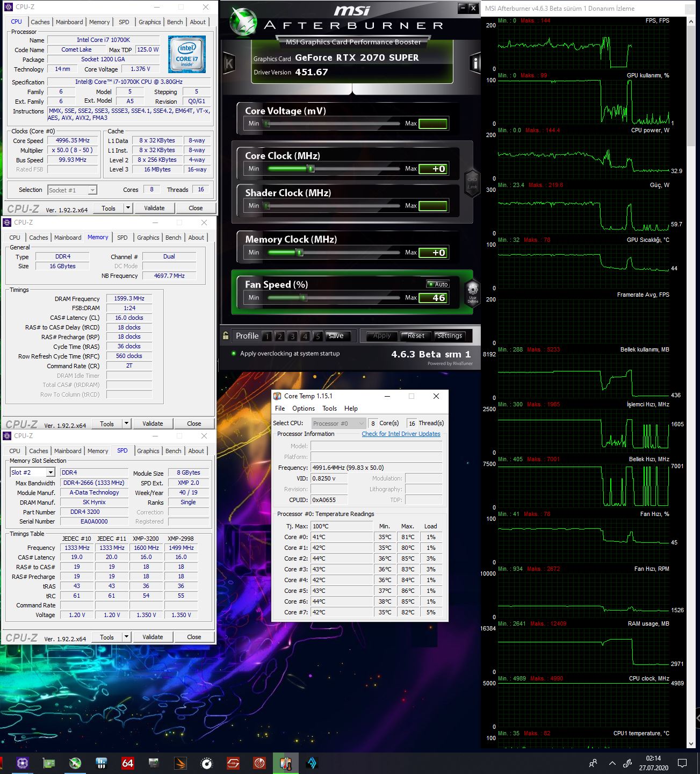The image size is (700, 774).
Task: Open Afterburner Settings
Action: [x=450, y=336]
